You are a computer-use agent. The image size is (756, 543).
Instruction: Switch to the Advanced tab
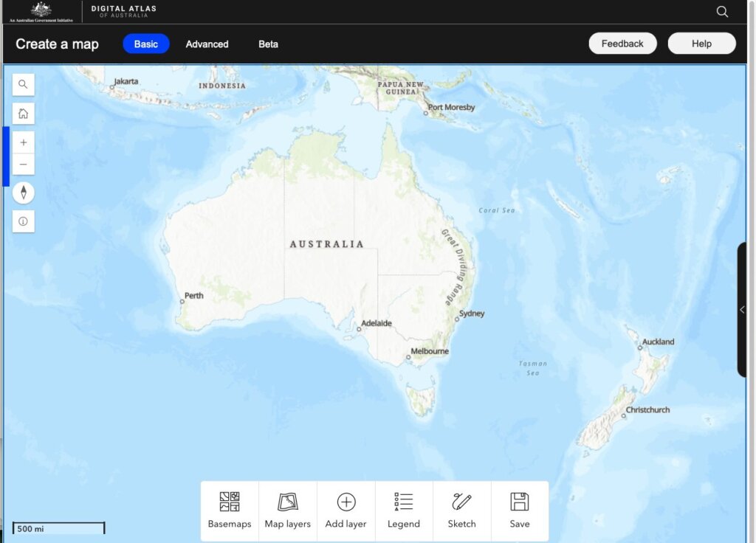coord(207,44)
